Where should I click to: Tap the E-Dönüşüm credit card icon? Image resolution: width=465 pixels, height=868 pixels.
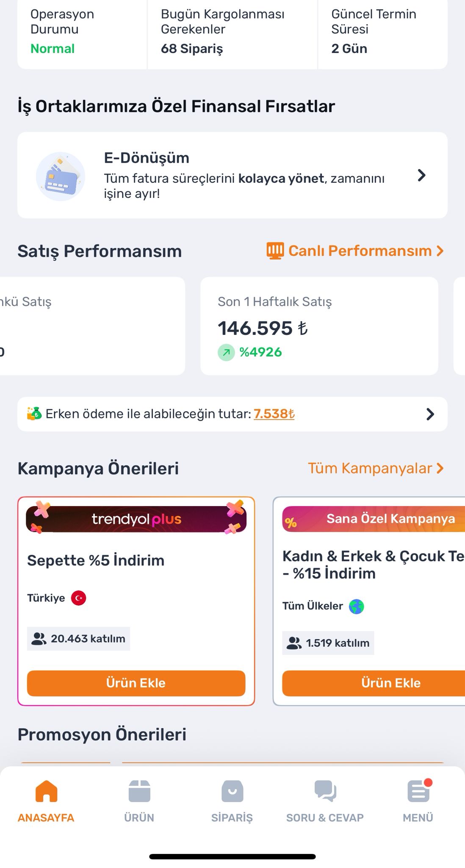click(x=61, y=176)
